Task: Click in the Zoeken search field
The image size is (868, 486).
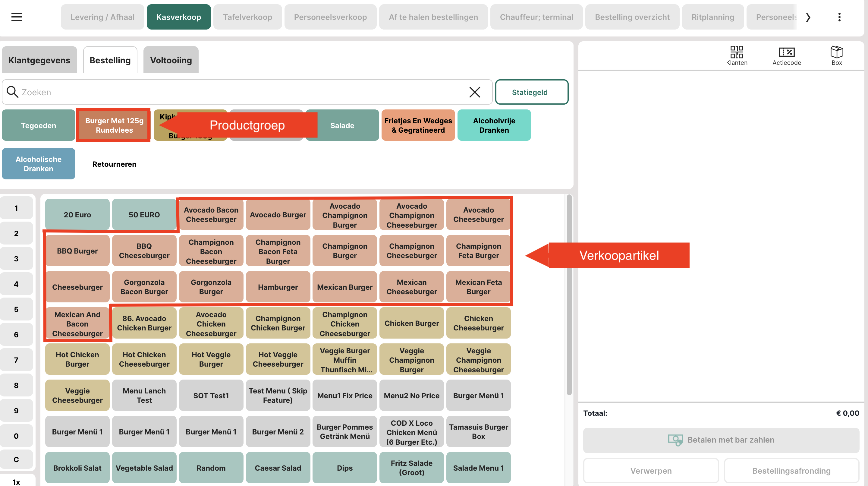Action: coord(236,92)
